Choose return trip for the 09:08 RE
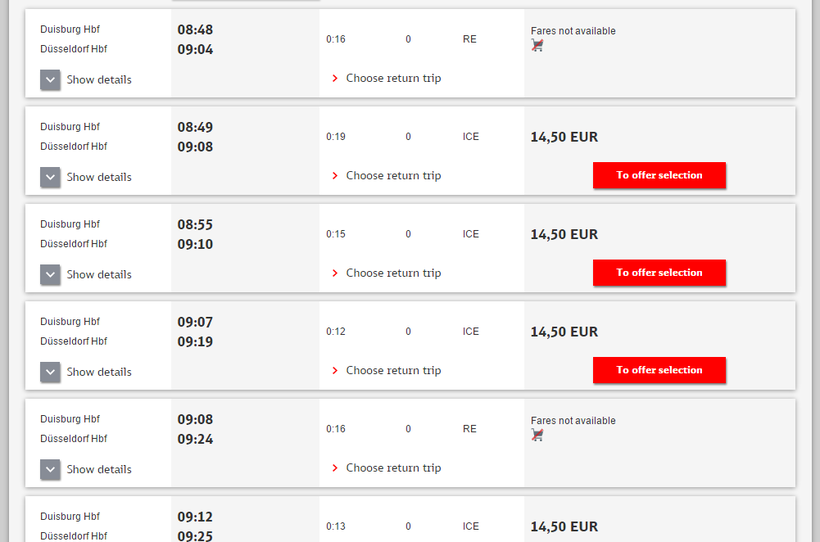Image resolution: width=820 pixels, height=542 pixels. 393,468
